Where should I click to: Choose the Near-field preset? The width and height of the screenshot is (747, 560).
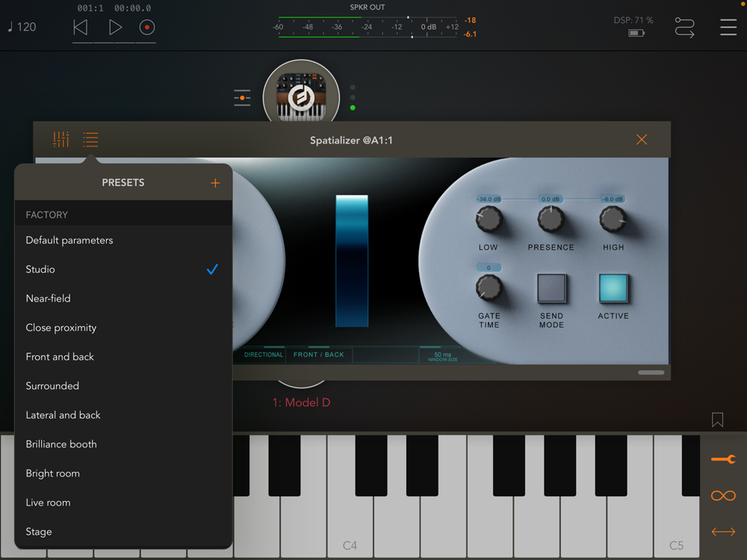pos(123,299)
